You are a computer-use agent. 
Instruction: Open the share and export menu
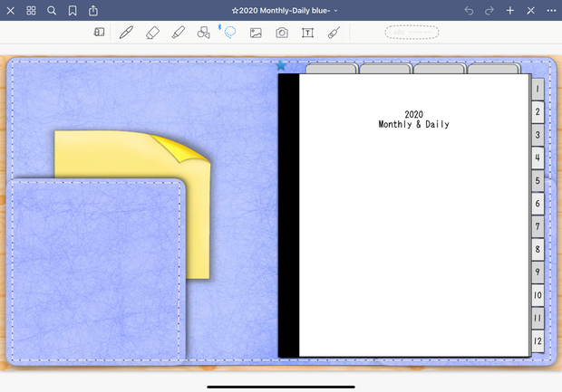[93, 10]
